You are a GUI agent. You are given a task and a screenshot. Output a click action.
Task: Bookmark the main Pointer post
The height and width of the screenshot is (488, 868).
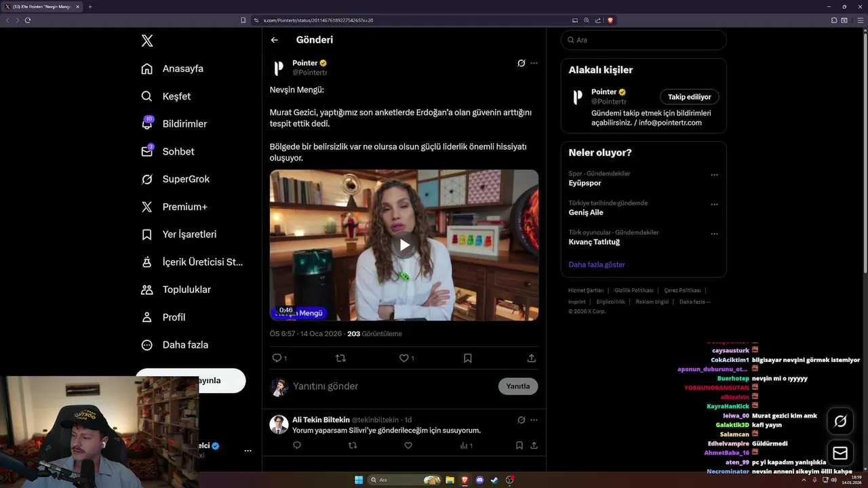pyautogui.click(x=468, y=358)
